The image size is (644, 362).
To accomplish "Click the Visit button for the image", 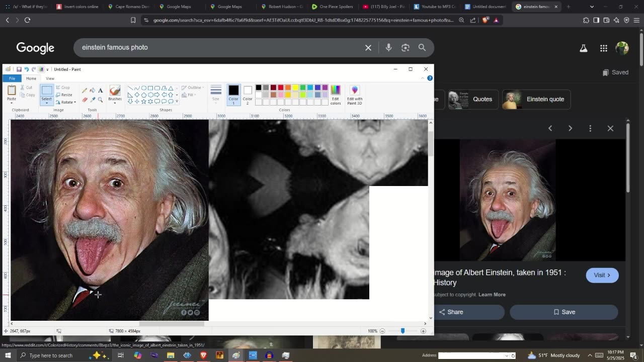I will pos(602,275).
